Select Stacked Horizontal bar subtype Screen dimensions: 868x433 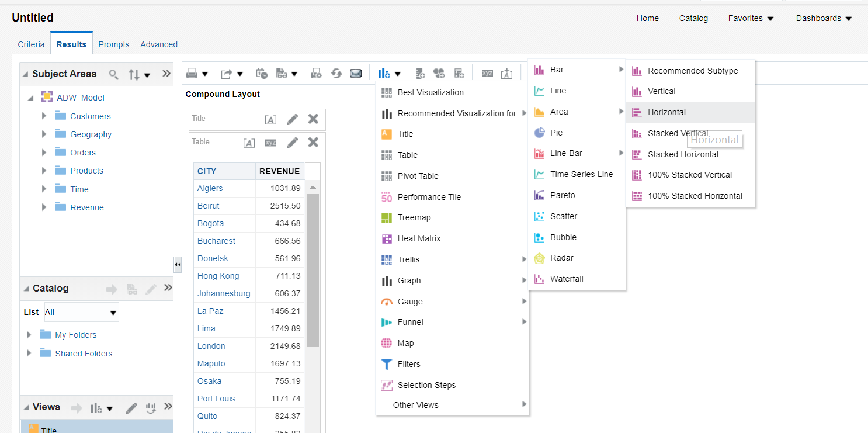(x=690, y=154)
